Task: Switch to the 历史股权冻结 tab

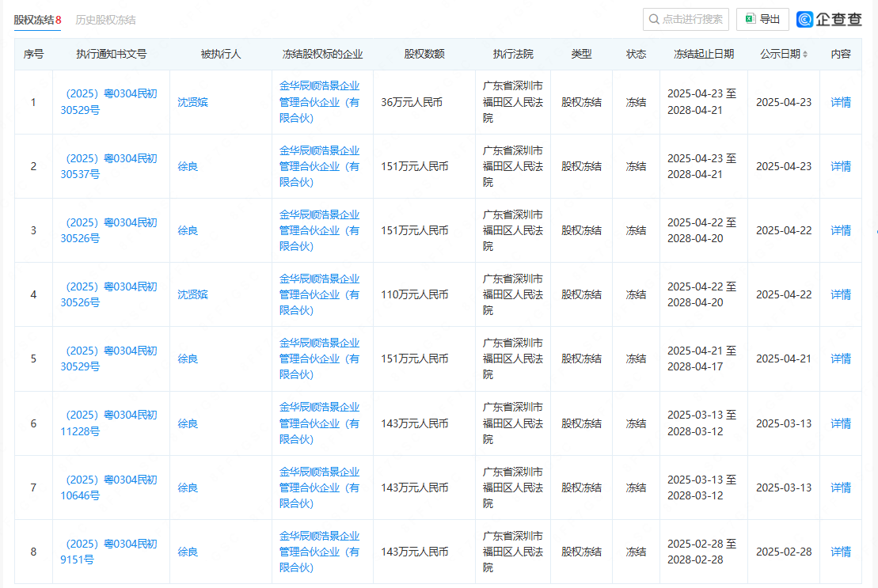Action: 105,20
